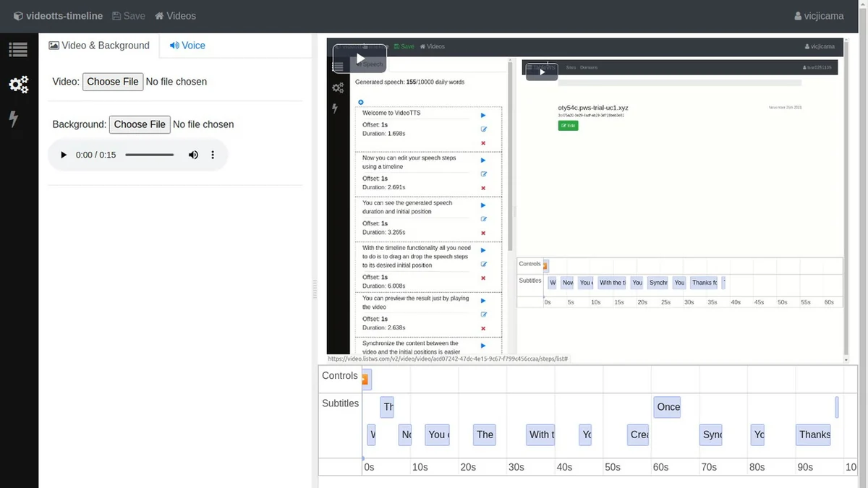
Task: Click the video preview play button
Action: 359,59
